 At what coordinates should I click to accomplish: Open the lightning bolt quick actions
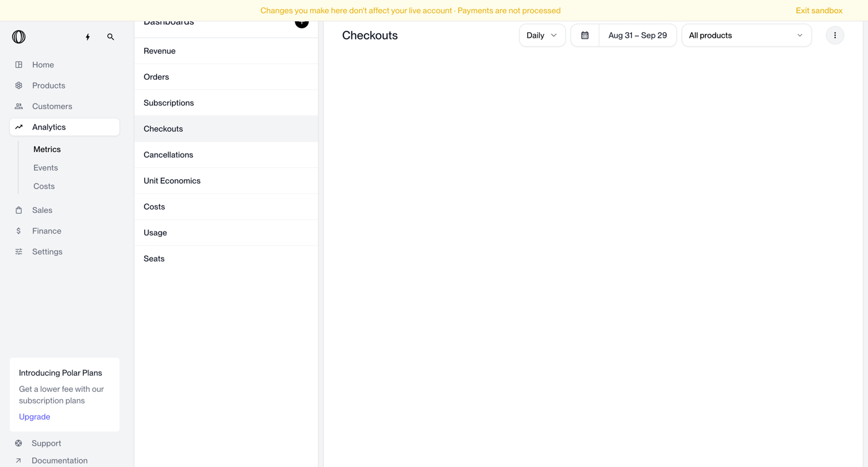pyautogui.click(x=88, y=37)
